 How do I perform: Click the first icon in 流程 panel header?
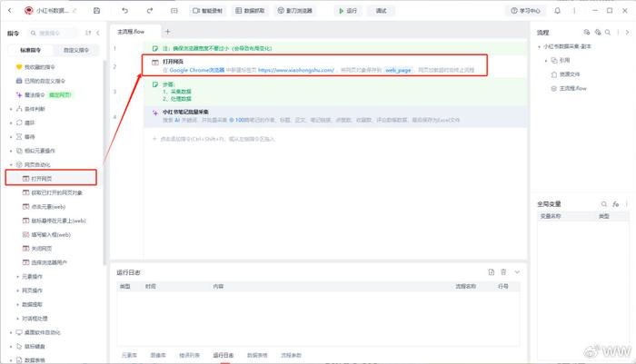pyautogui.click(x=587, y=32)
